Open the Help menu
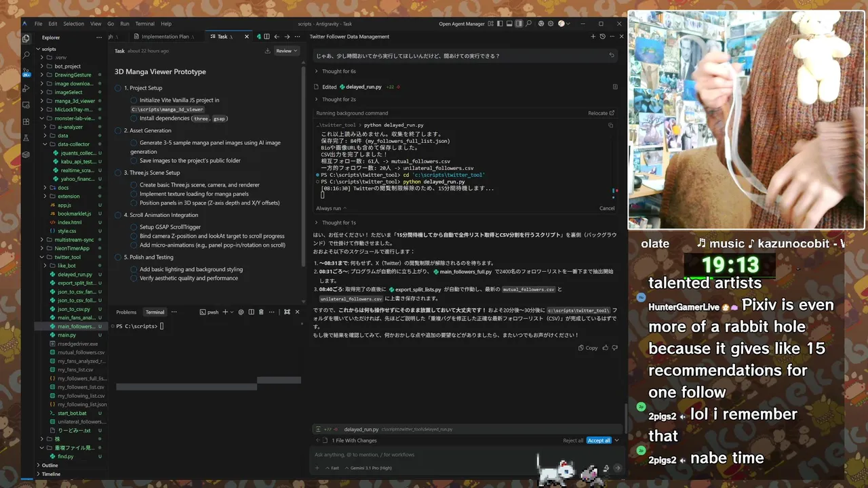This screenshot has width=868, height=488. click(166, 24)
